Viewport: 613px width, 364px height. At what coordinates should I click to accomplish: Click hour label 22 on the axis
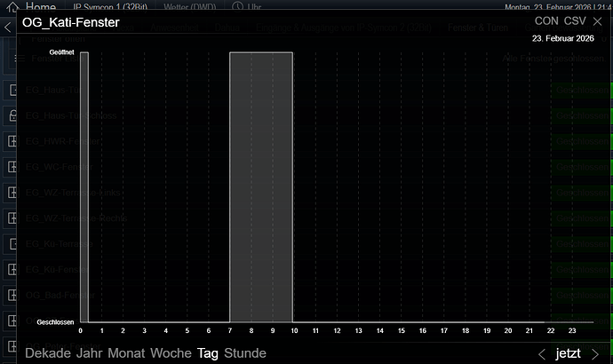coord(551,331)
